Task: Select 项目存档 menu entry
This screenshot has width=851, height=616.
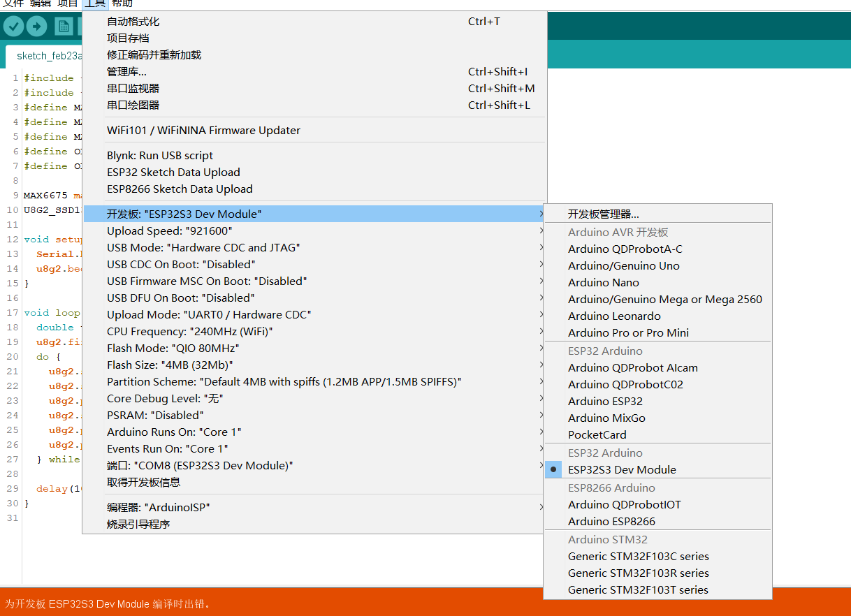Action: point(314,38)
